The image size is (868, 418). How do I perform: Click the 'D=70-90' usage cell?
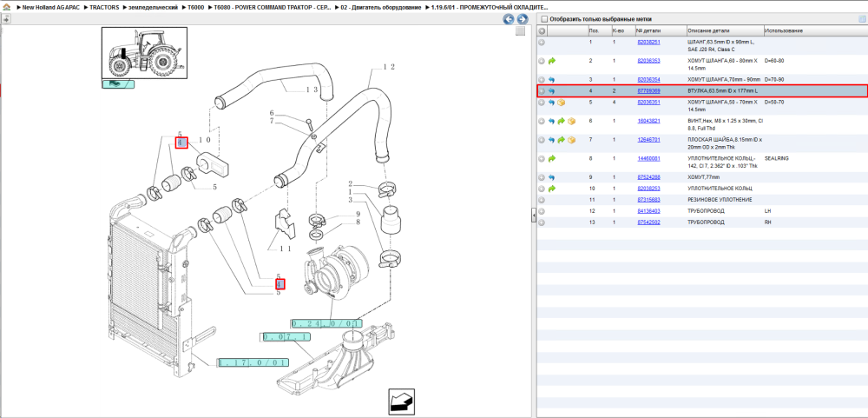click(x=774, y=80)
